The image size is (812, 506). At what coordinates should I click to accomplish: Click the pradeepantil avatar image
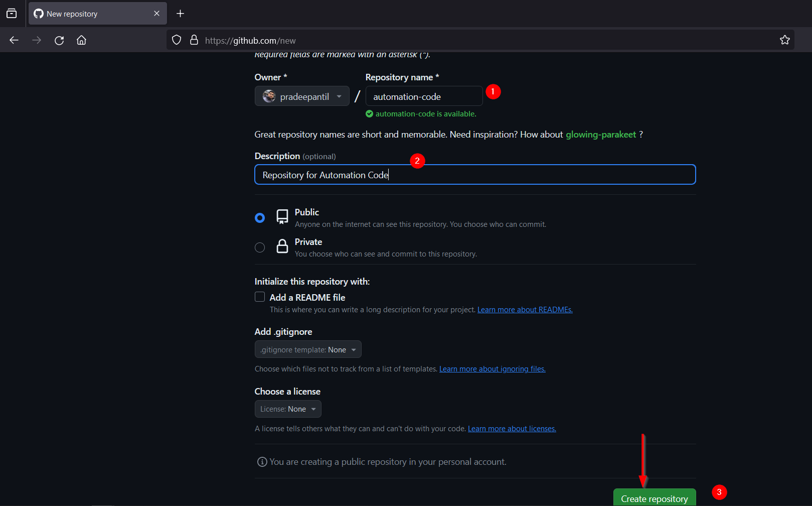coord(269,96)
